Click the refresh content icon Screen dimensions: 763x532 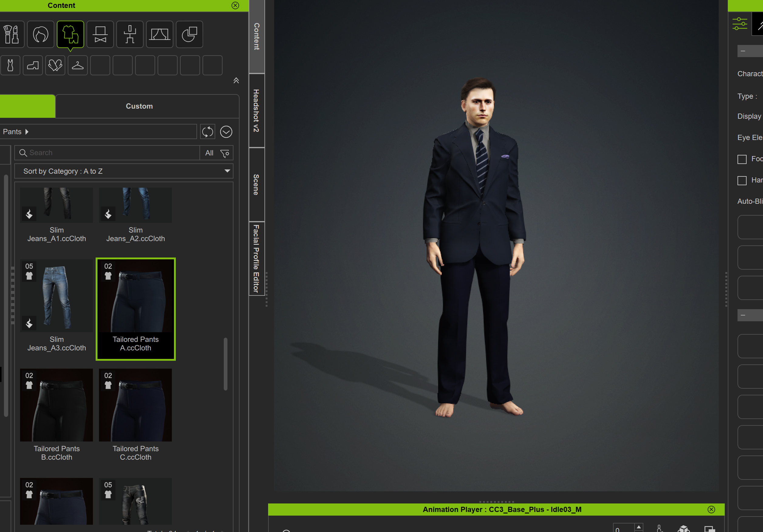coord(208,132)
